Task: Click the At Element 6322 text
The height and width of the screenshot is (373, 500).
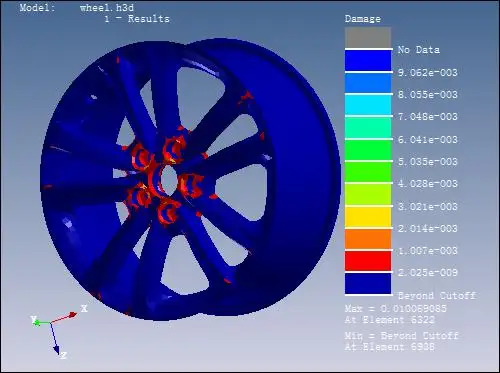Action: coord(390,320)
